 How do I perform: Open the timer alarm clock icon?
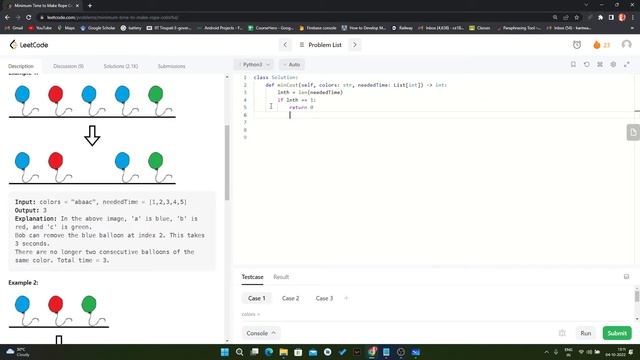577,45
